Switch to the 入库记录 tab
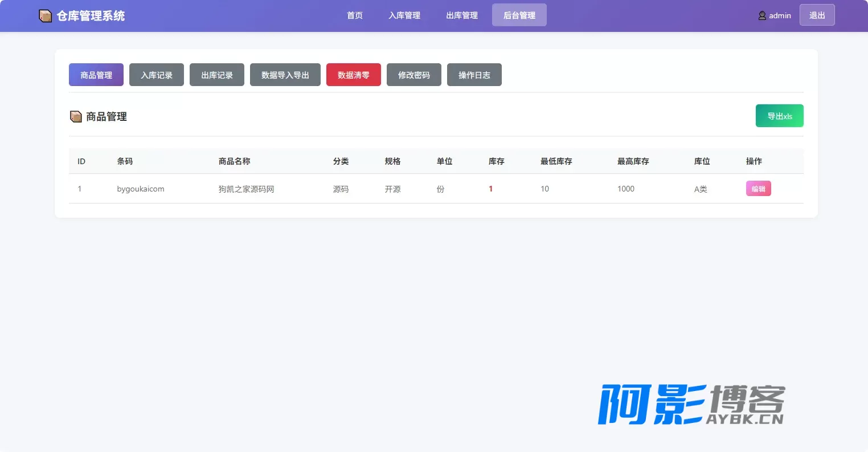The width and height of the screenshot is (868, 452). click(157, 75)
